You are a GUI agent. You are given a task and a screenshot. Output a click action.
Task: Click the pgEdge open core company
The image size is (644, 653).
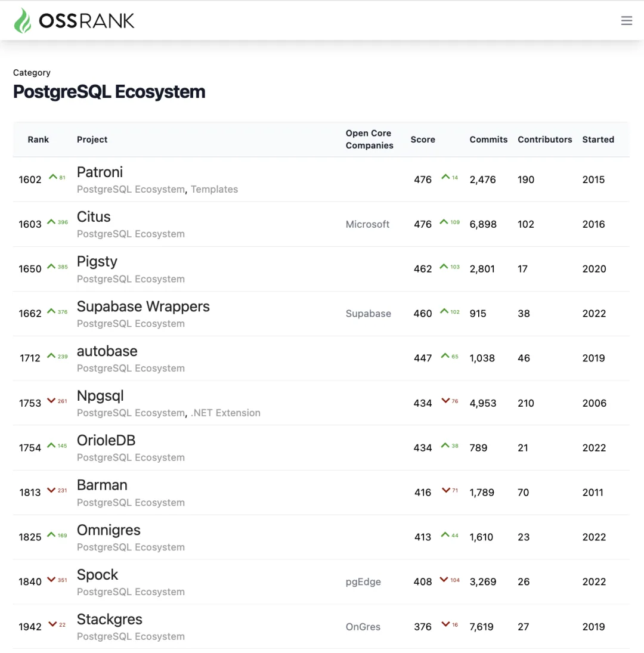click(x=363, y=582)
